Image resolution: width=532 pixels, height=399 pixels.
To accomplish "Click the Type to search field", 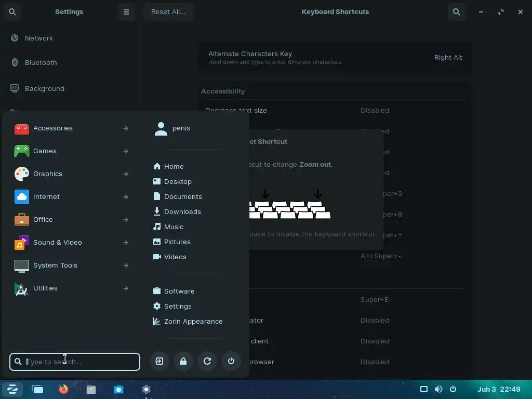I will pyautogui.click(x=75, y=362).
